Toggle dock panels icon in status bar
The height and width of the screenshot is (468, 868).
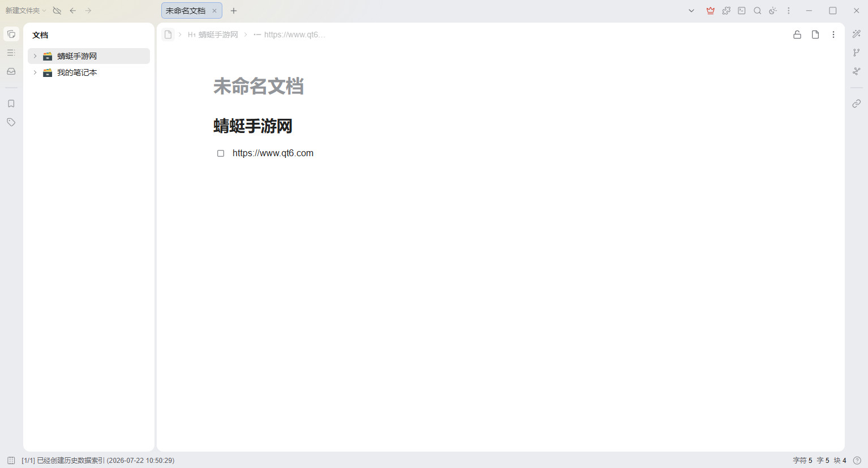pos(11,461)
